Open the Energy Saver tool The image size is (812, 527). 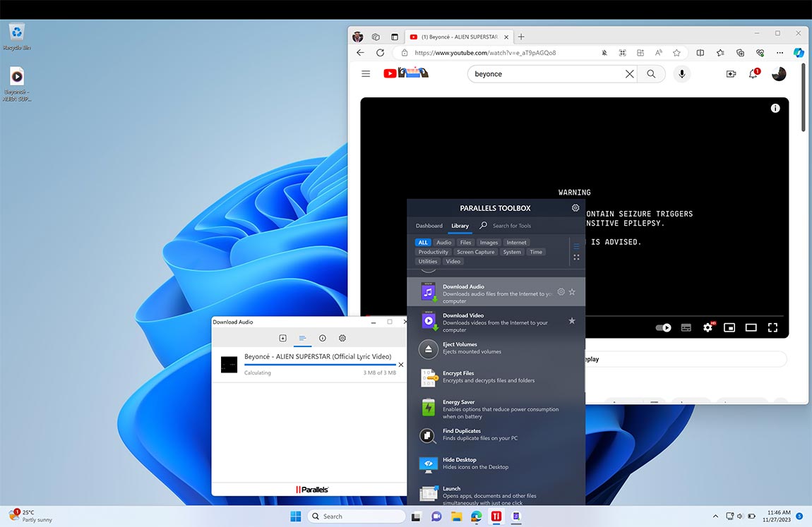[x=428, y=406]
